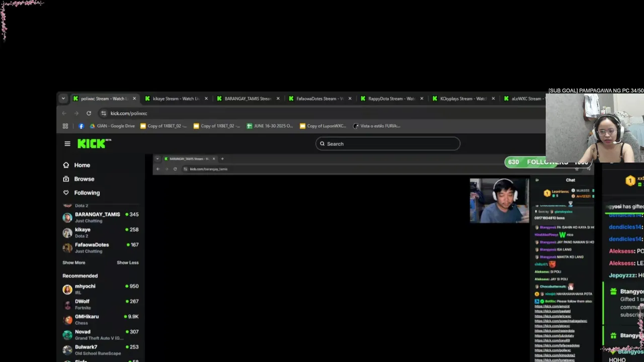Open BARANGAY_TAMIS channel in sidebar

point(101,217)
